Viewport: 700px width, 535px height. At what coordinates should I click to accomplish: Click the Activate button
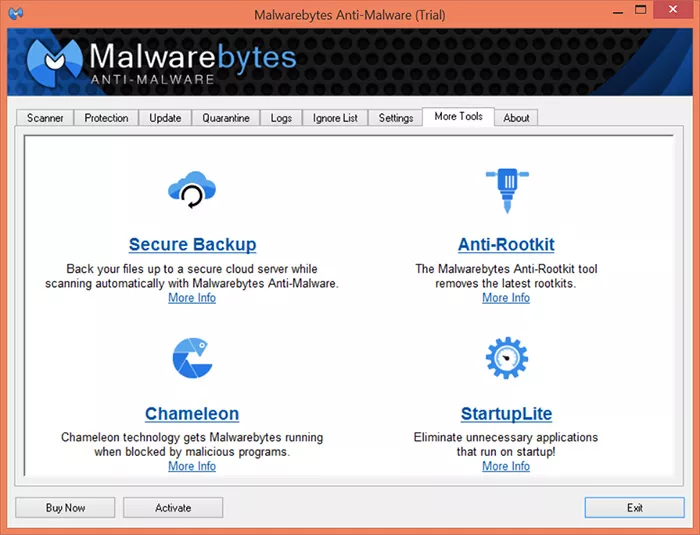tap(173, 508)
